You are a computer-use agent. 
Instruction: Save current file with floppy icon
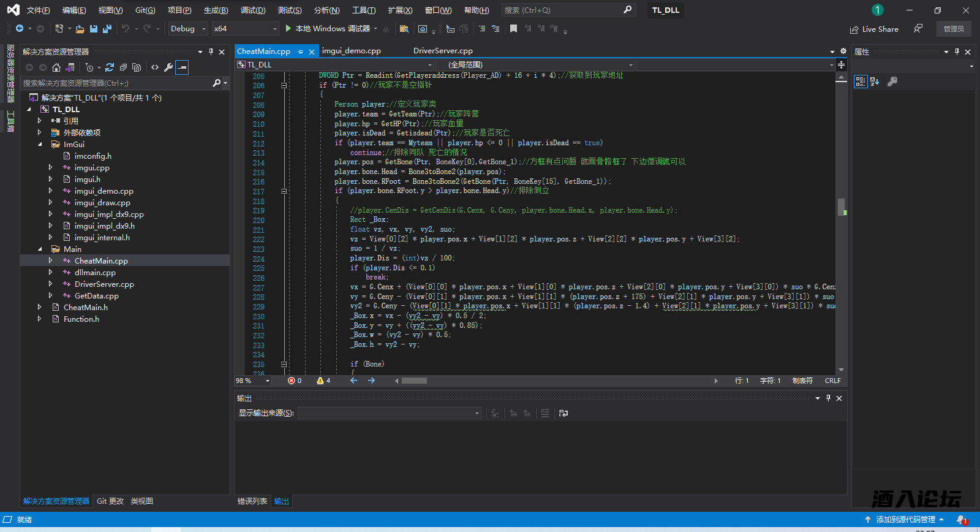[94, 29]
